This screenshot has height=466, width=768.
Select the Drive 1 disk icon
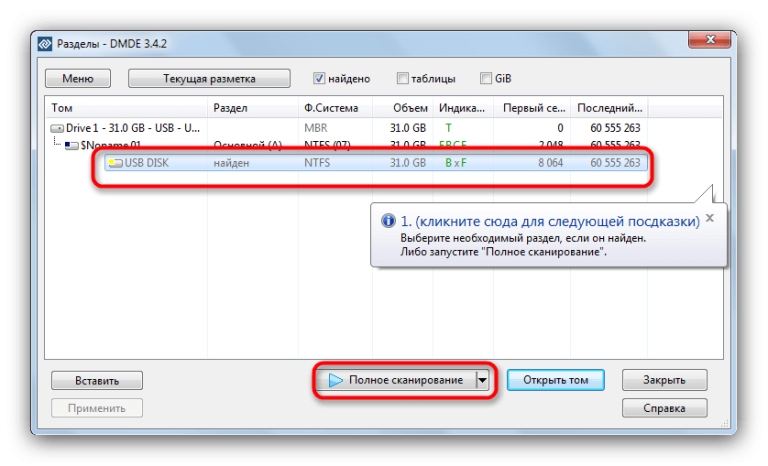click(57, 128)
